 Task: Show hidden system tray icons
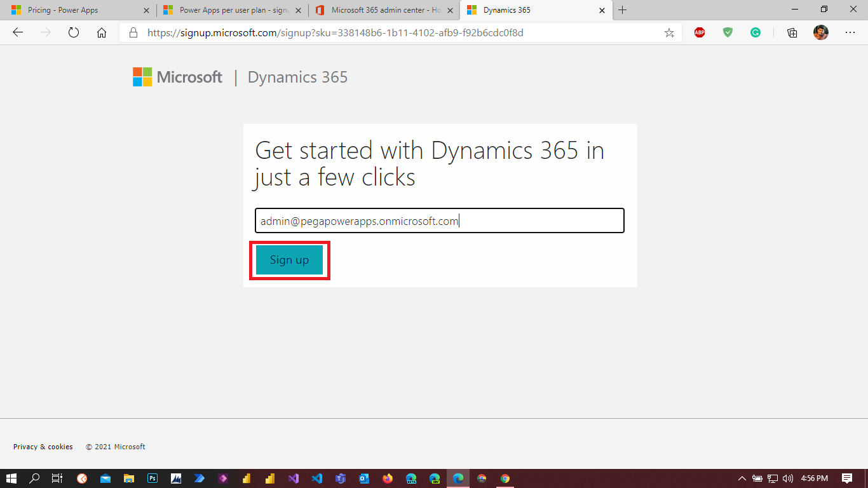(x=742, y=478)
